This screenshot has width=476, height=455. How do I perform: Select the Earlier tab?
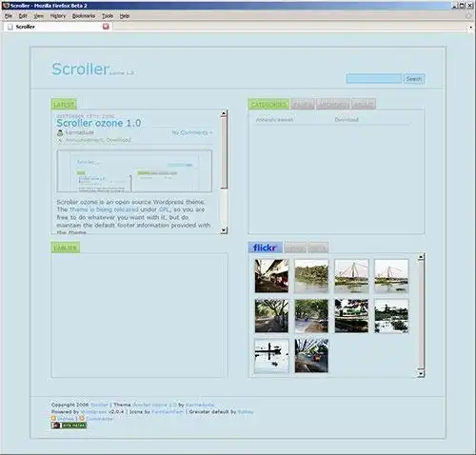(65, 247)
